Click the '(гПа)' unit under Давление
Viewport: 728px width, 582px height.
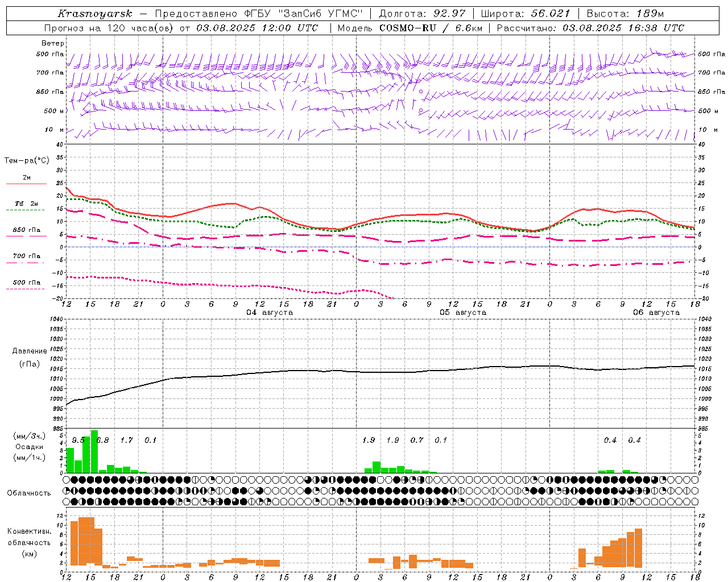click(30, 364)
